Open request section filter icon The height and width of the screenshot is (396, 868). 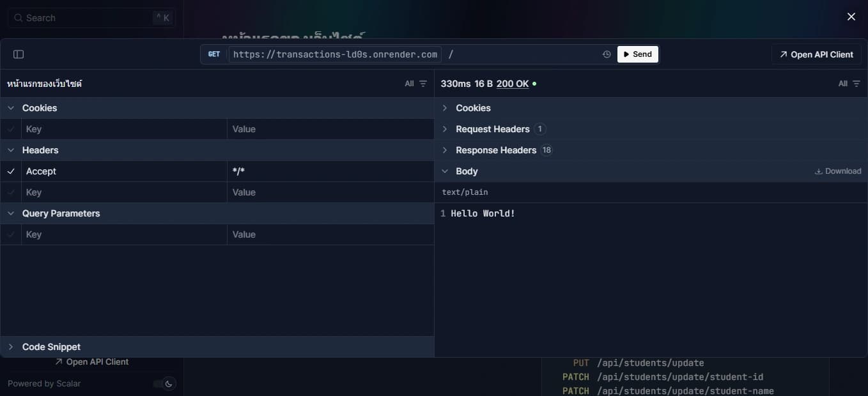(x=422, y=84)
